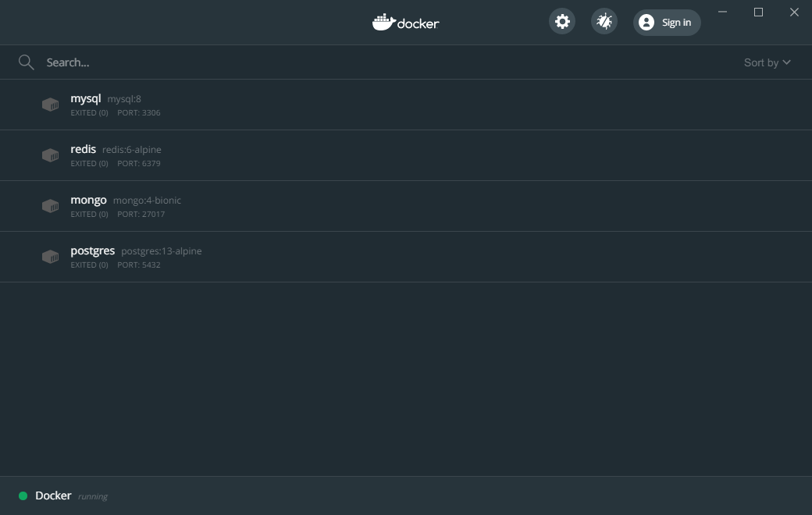Open Docker settings gear icon
The width and height of the screenshot is (812, 515).
(562, 22)
